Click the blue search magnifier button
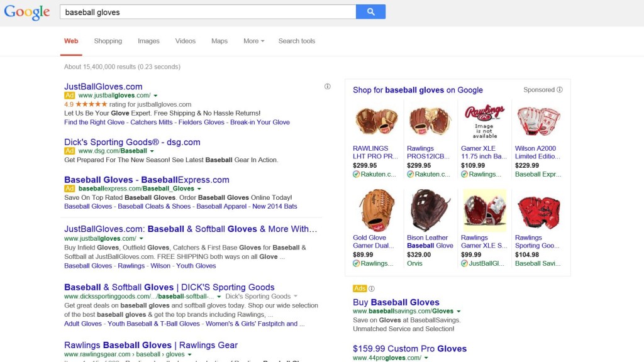Screen dimensions: 644x362 370,12
